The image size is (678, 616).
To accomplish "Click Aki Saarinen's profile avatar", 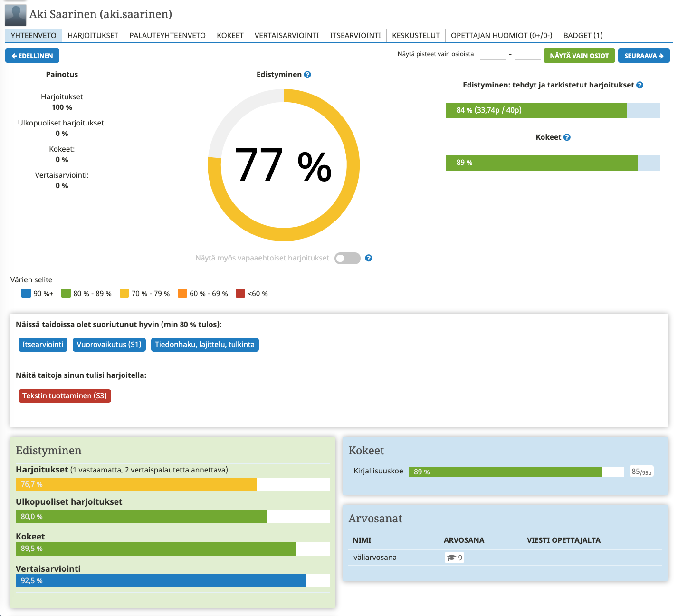I will pyautogui.click(x=16, y=15).
